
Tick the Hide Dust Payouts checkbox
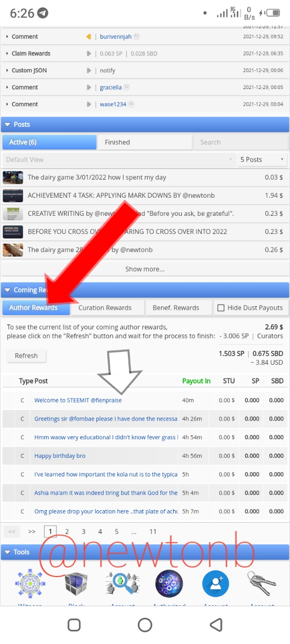pos(221,308)
